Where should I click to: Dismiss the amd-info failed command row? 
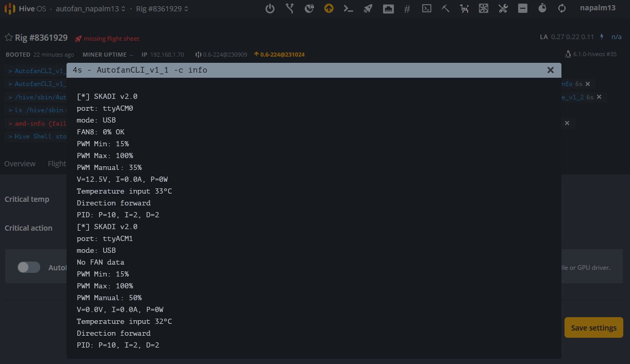(x=567, y=123)
